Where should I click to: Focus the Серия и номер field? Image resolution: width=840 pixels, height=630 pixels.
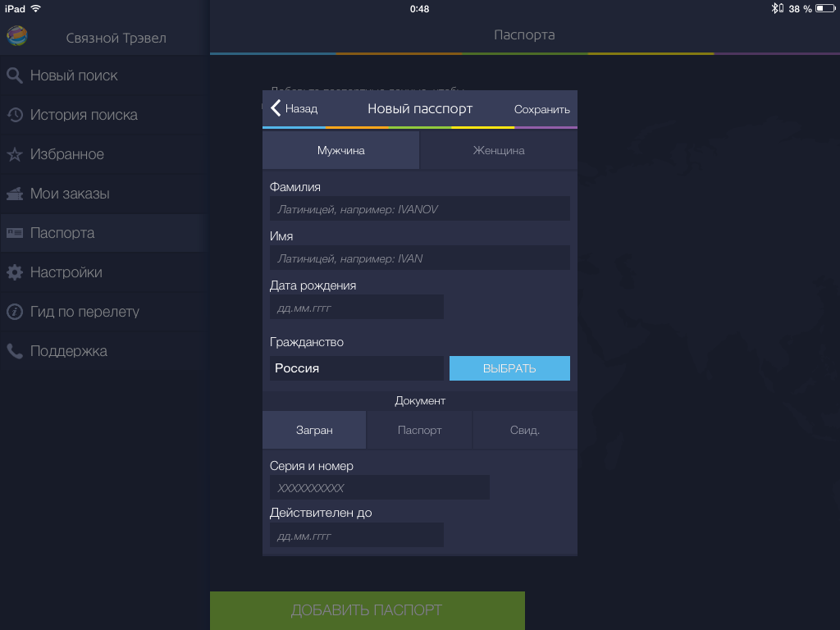[379, 487]
